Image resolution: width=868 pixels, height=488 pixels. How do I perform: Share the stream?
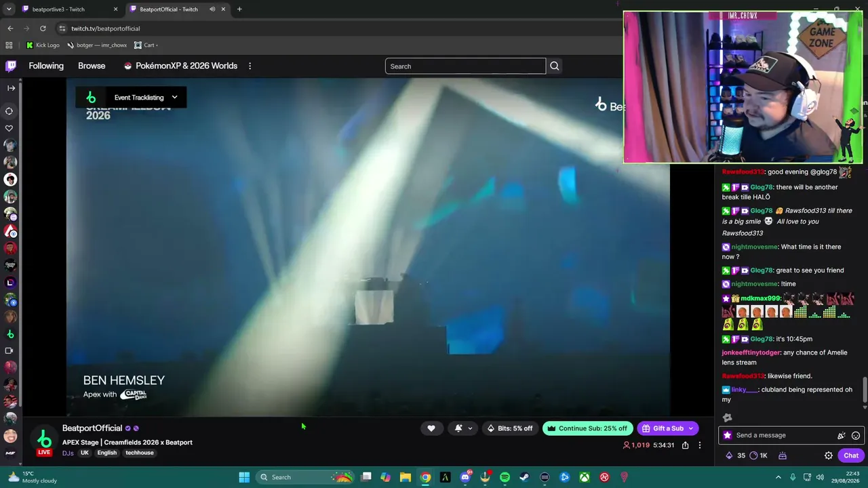pyautogui.click(x=686, y=445)
